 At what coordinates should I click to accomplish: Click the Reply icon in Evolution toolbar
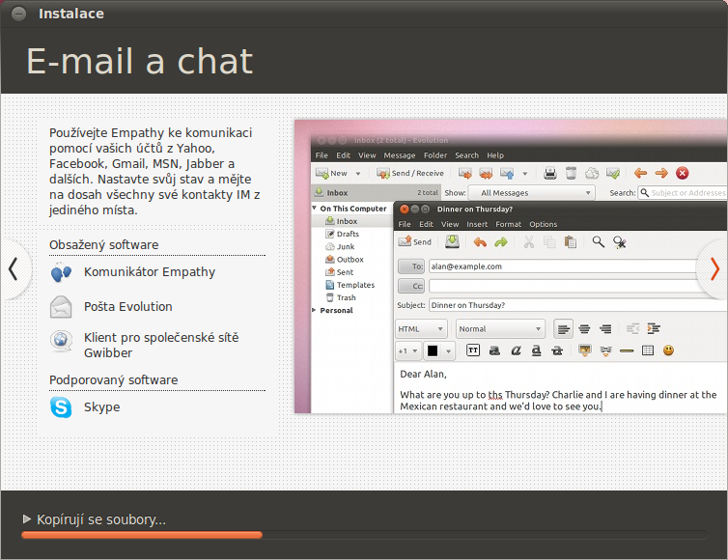click(464, 173)
